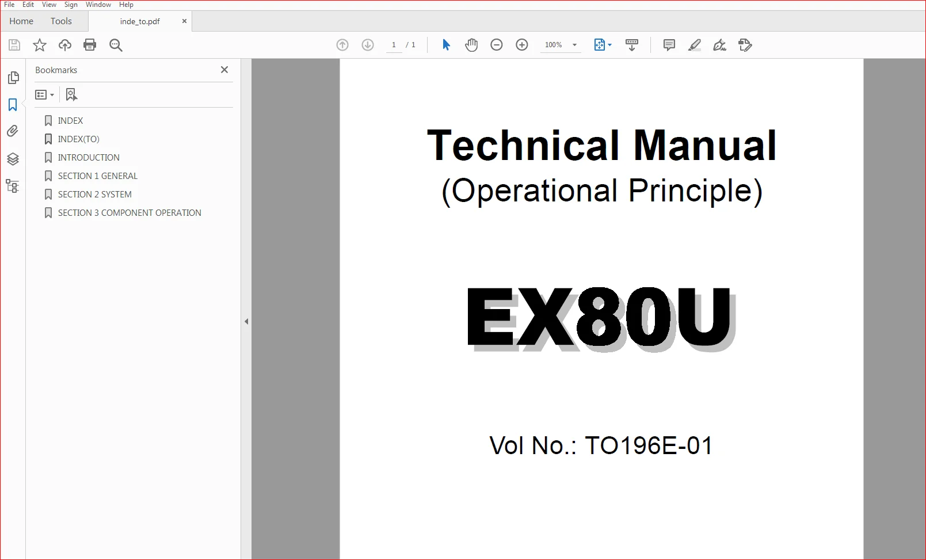Choose the Selection arrow tool
The height and width of the screenshot is (560, 926).
coord(446,45)
